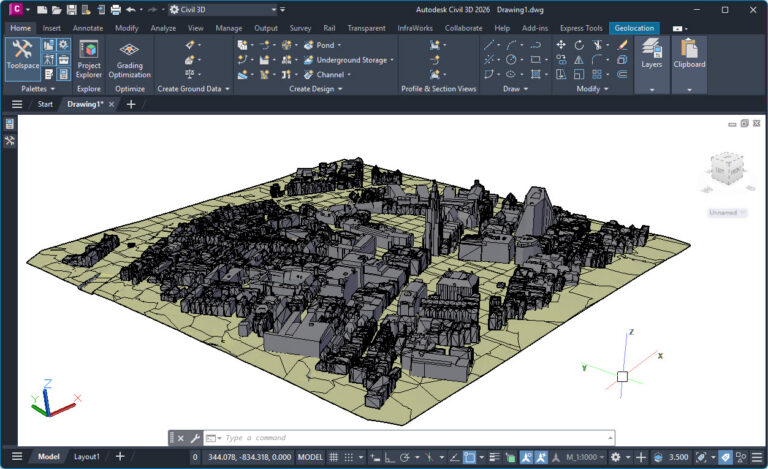The width and height of the screenshot is (768, 469).
Task: Open the Tool Palettes toolbox icon
Action: click(x=63, y=60)
